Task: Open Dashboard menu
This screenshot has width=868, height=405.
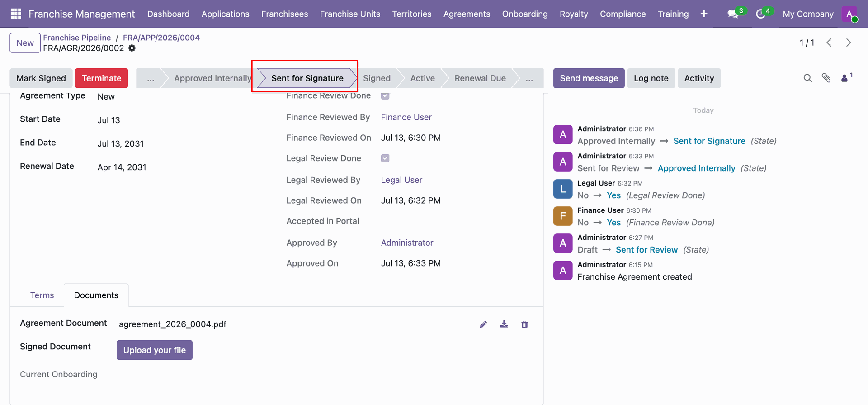Action: pos(168,14)
